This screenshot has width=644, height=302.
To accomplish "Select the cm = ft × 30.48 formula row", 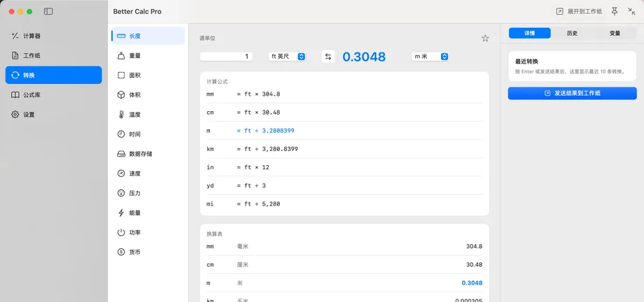I will 344,113.
